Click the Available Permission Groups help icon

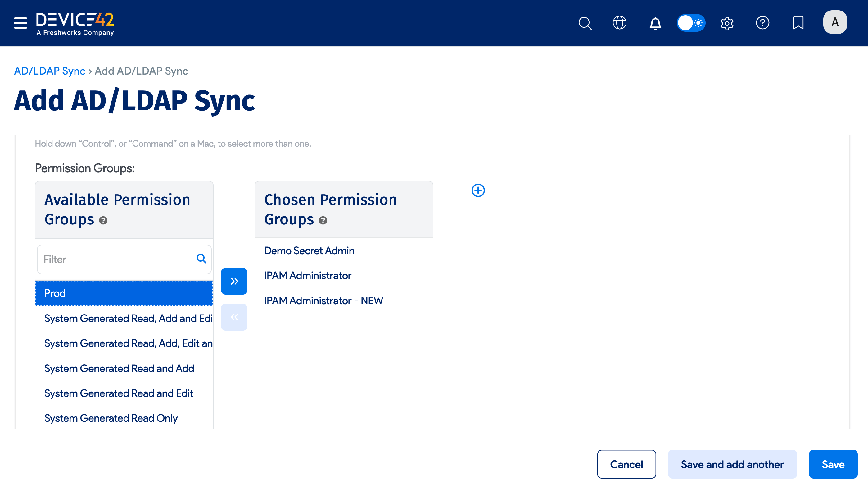point(103,221)
